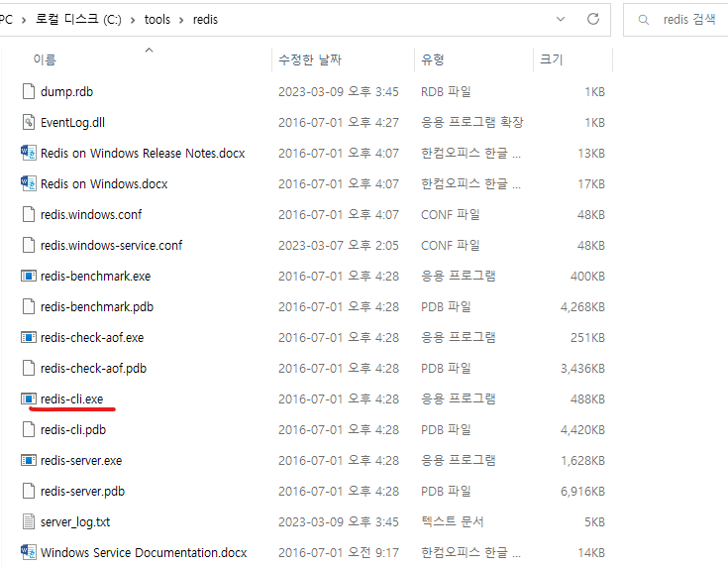
Task: Click the redis-server.exe application icon
Action: click(29, 460)
